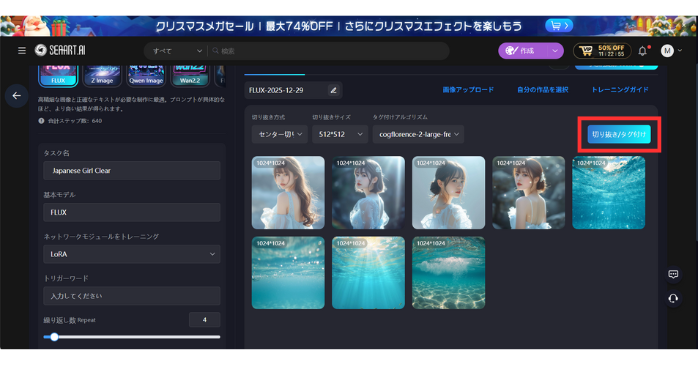Open the 512*512 crop size dropdown
The image size is (698, 365).
[340, 134]
